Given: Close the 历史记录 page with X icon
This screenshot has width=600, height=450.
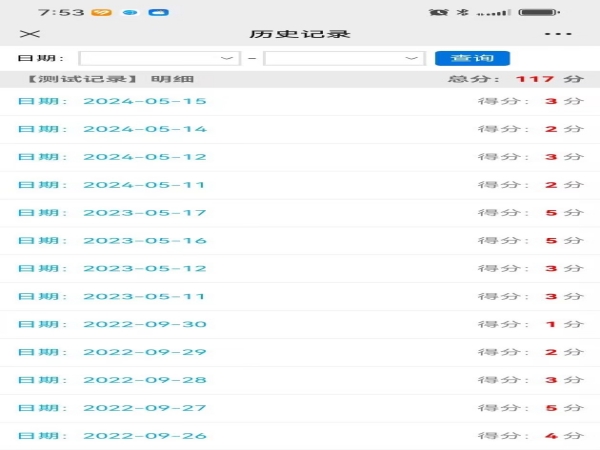Looking at the screenshot, I should pyautogui.click(x=30, y=34).
